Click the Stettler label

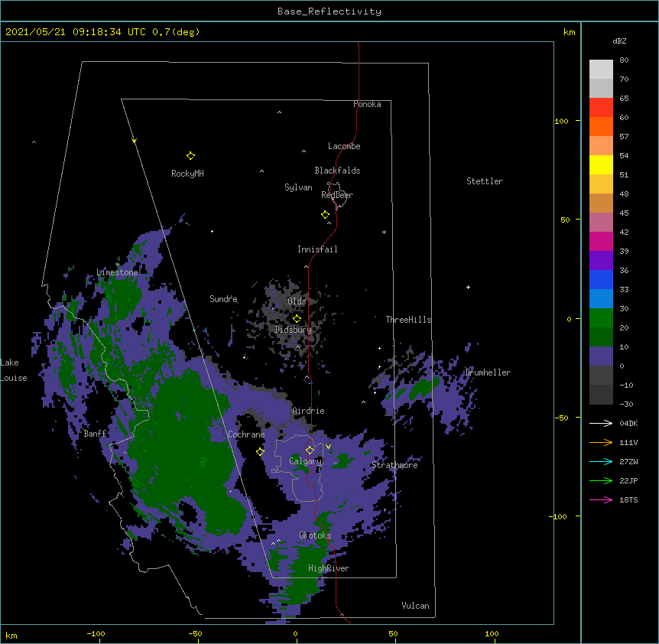(x=485, y=181)
